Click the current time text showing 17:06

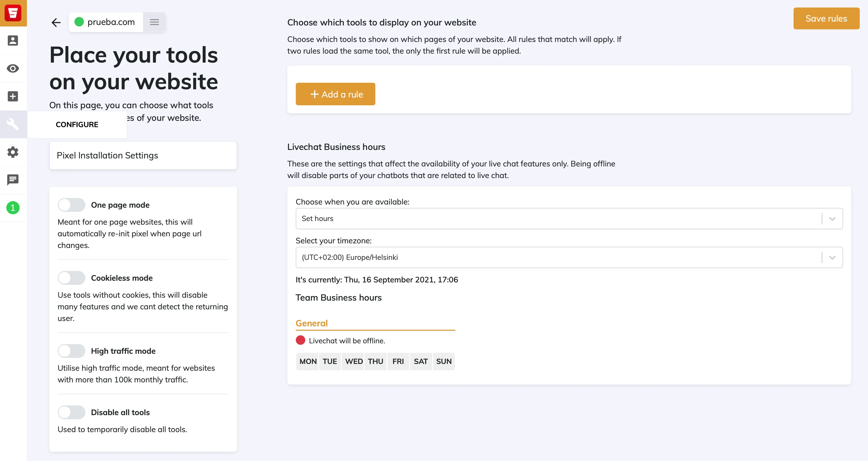tap(377, 280)
